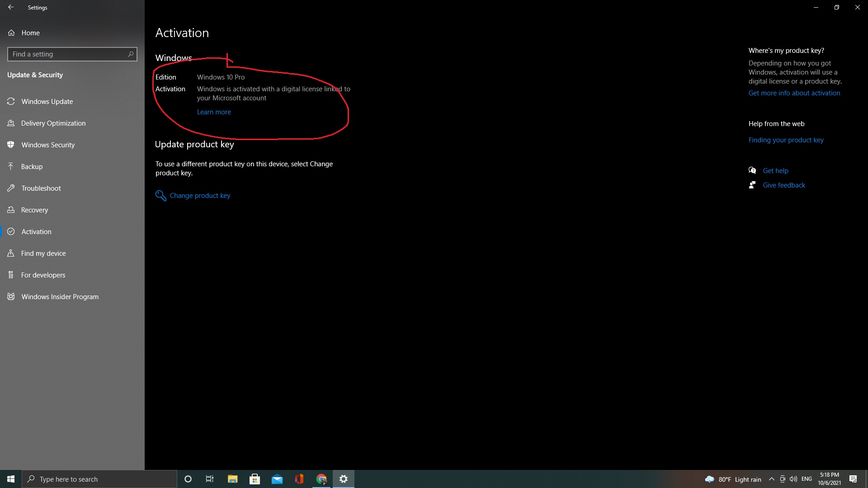This screenshot has height=488, width=868.
Task: Click the Windows 10 Pro edition text
Action: pos(221,77)
